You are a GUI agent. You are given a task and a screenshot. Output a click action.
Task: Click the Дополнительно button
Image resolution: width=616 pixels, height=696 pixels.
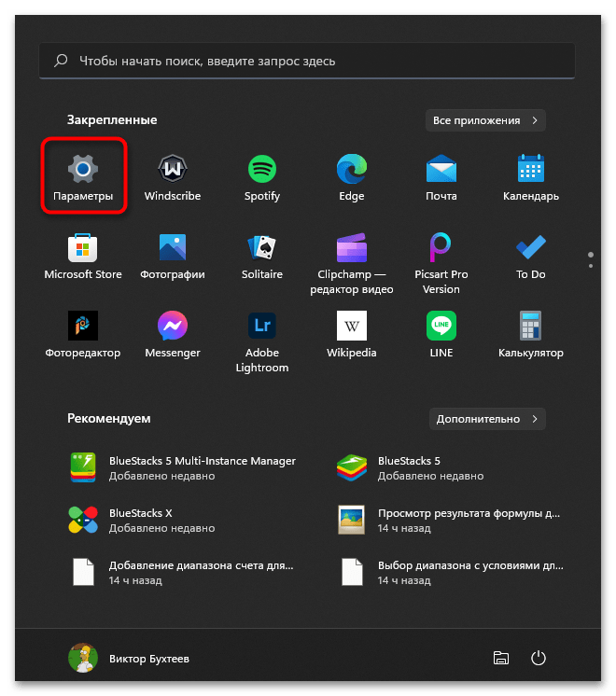487,419
